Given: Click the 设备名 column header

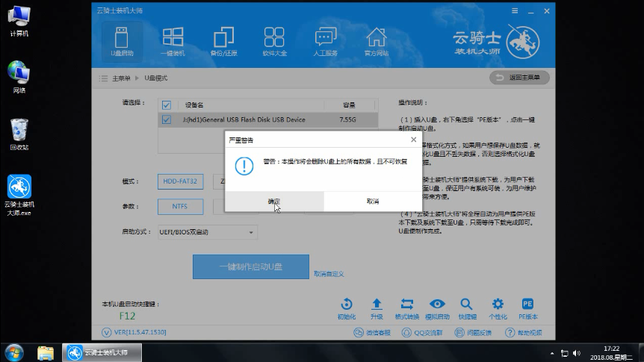Looking at the screenshot, I should (194, 105).
